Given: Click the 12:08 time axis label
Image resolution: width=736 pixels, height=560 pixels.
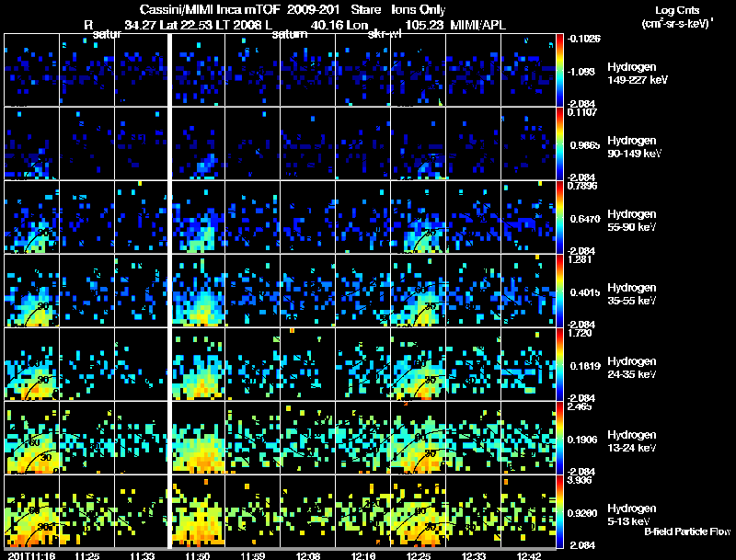Looking at the screenshot, I should (x=308, y=555).
